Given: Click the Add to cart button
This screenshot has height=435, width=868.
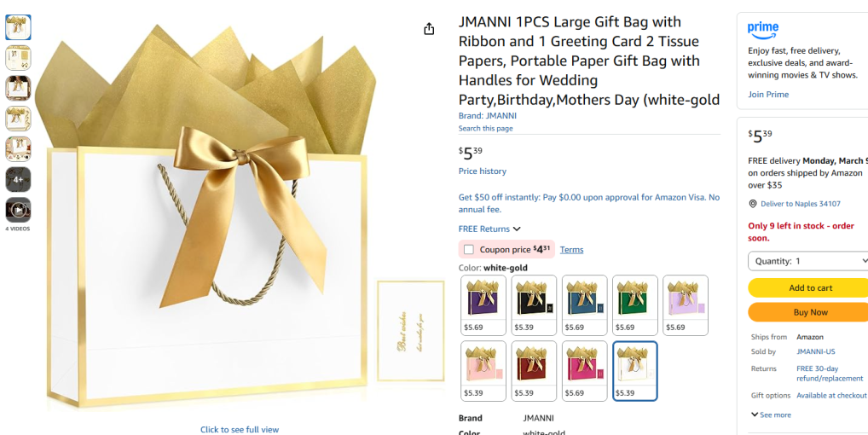Looking at the screenshot, I should [x=807, y=288].
